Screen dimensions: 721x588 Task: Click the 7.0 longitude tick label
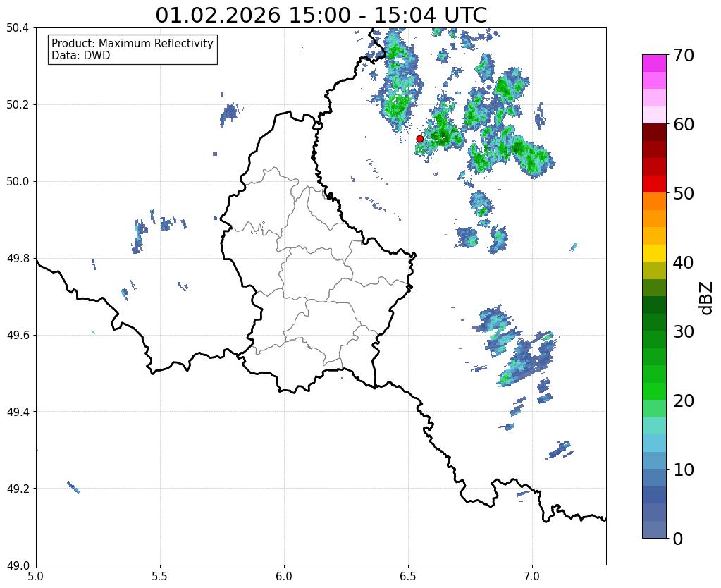pyautogui.click(x=533, y=577)
